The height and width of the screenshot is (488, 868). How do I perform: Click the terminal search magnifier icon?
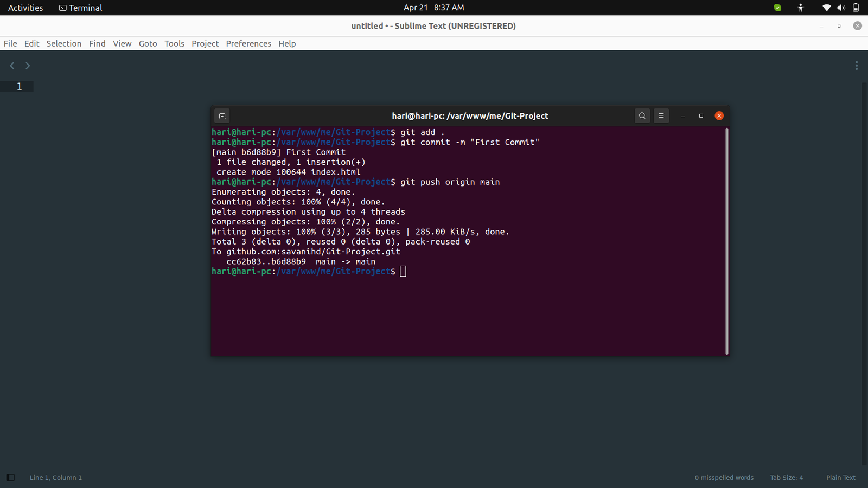coord(642,115)
